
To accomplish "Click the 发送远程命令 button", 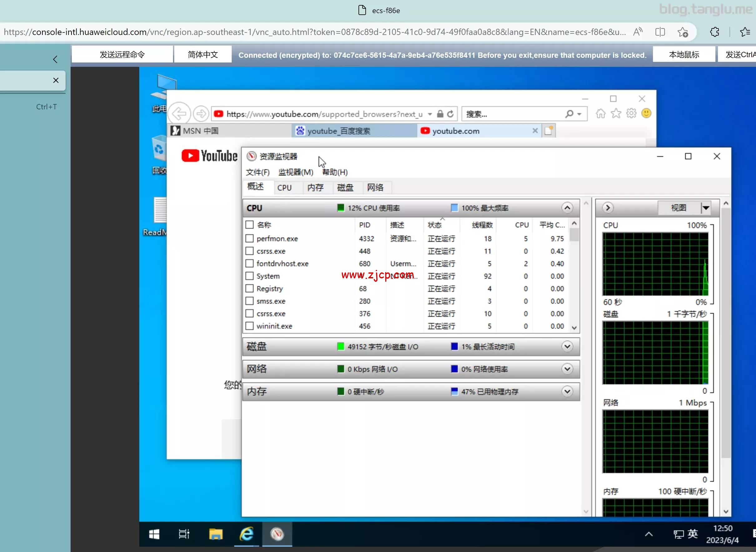I will (x=122, y=54).
